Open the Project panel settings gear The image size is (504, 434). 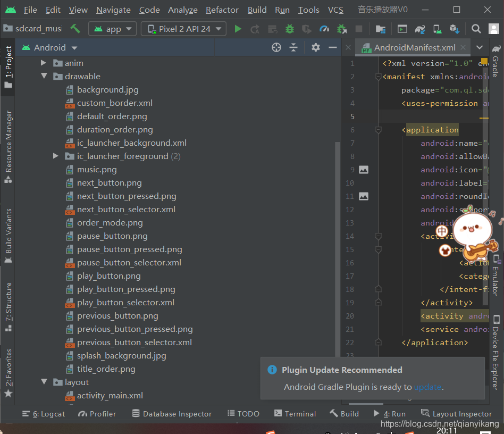pos(316,47)
